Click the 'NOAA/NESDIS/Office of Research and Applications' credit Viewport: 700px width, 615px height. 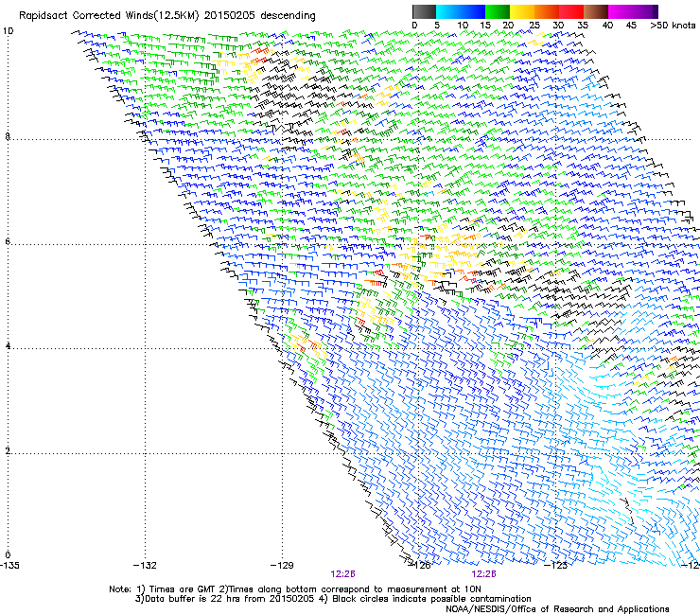[557, 609]
